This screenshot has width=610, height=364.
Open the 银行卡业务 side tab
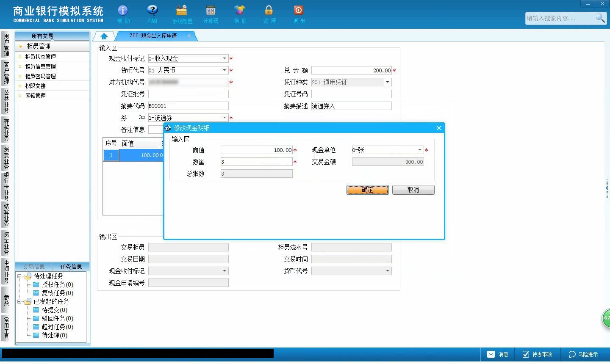tap(6, 186)
